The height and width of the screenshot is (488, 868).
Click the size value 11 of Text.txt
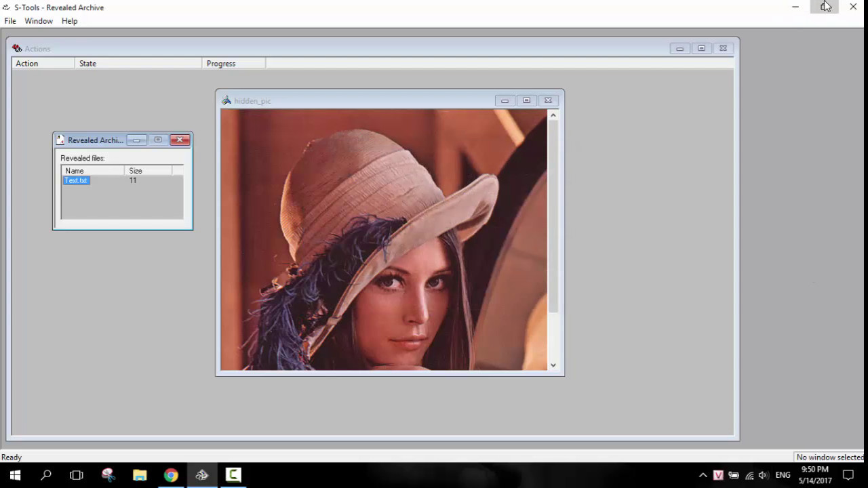133,180
